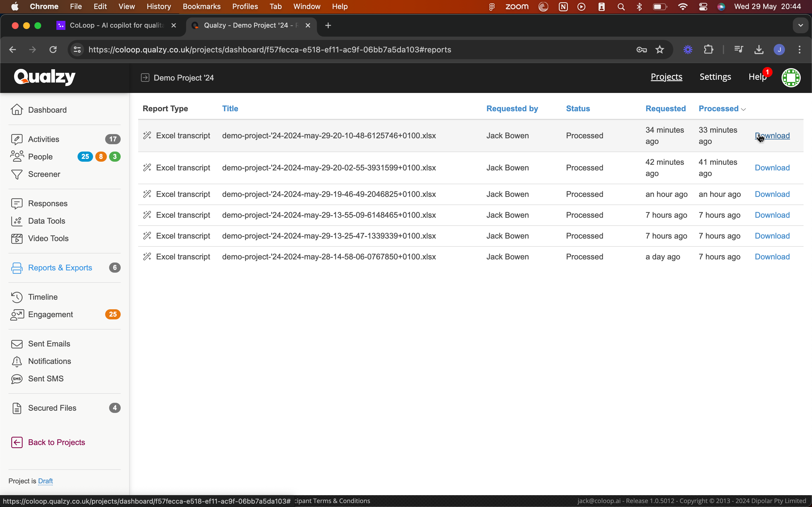The width and height of the screenshot is (812, 507).
Task: Click the Video Tools icon
Action: [16, 238]
